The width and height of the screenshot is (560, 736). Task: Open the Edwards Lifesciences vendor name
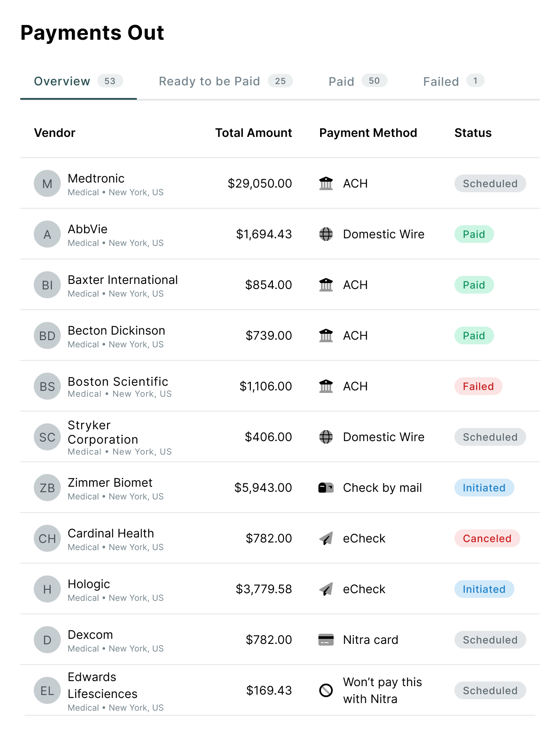click(103, 685)
